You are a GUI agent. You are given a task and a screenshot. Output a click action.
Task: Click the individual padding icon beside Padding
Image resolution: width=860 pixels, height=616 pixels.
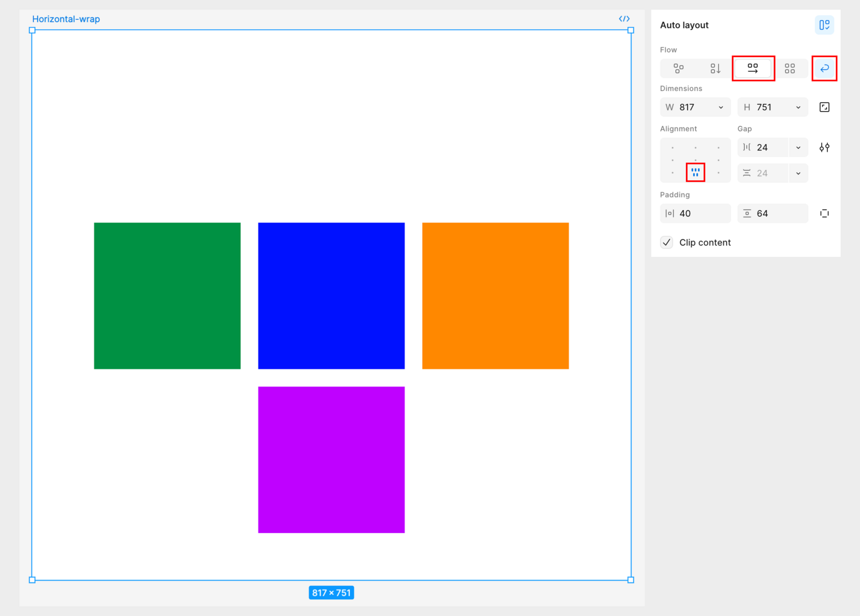click(x=825, y=213)
